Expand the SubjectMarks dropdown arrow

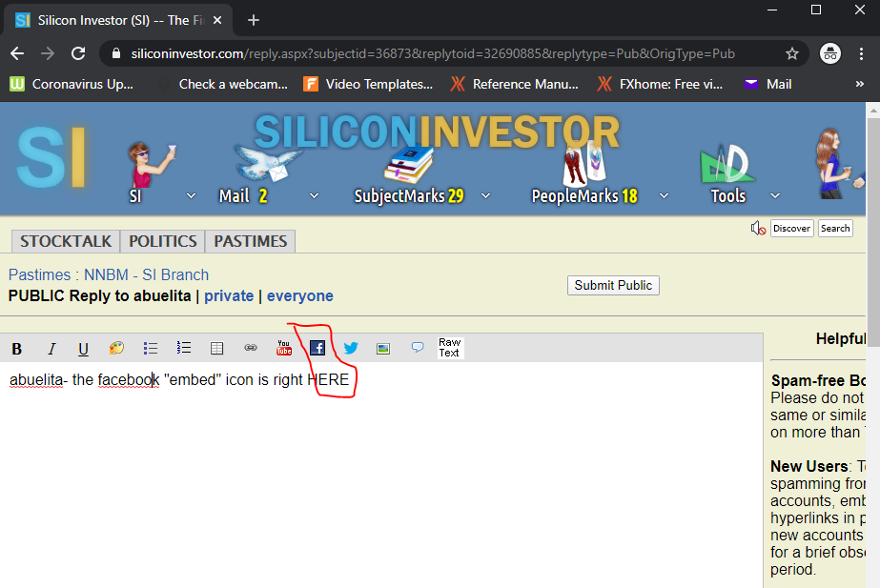486,195
